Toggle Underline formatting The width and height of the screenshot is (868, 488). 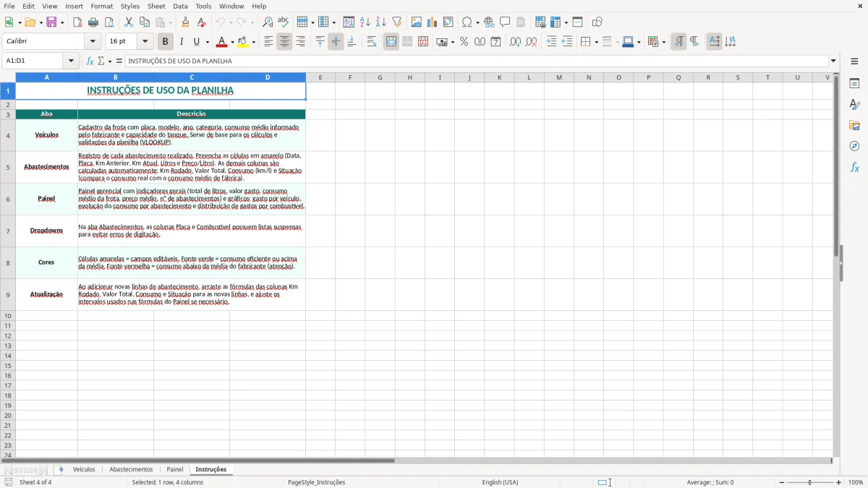coord(196,42)
